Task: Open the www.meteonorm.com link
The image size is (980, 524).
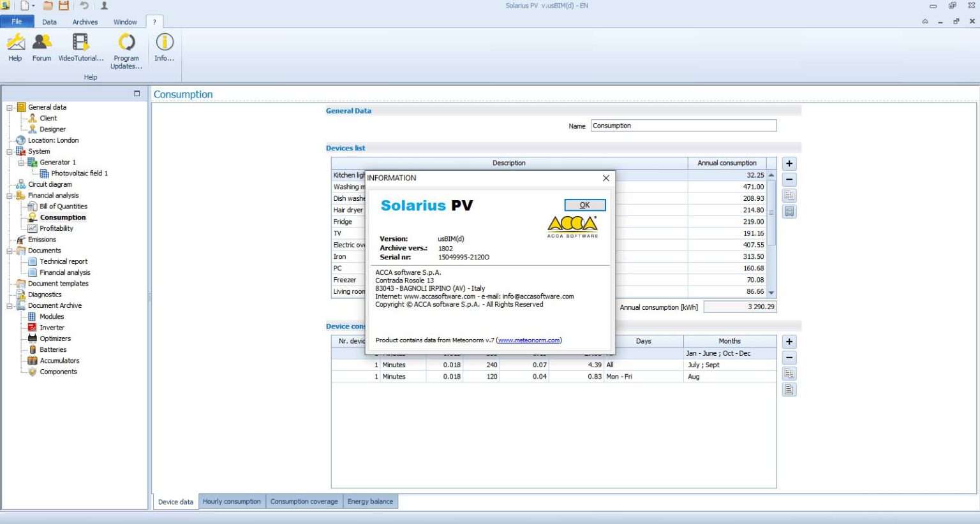Action: click(x=528, y=340)
